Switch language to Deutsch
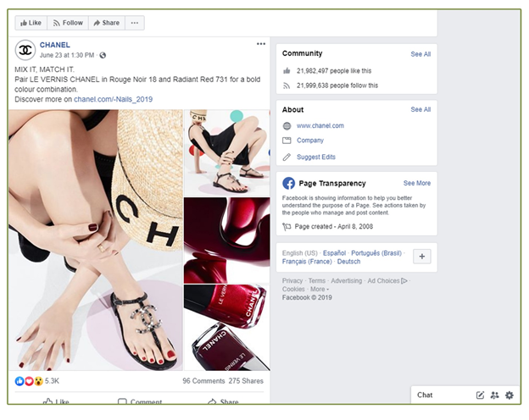529x420 pixels. coord(348,262)
